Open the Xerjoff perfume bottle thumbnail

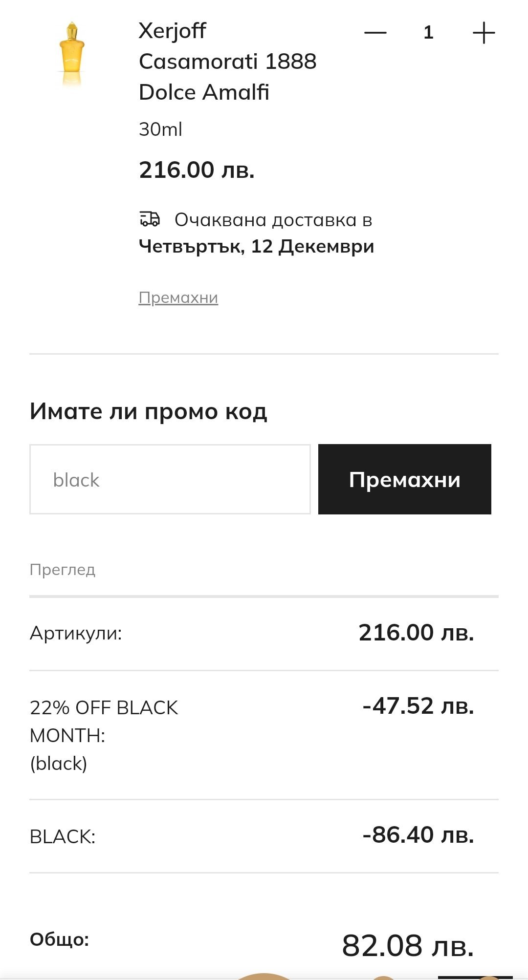point(72,54)
